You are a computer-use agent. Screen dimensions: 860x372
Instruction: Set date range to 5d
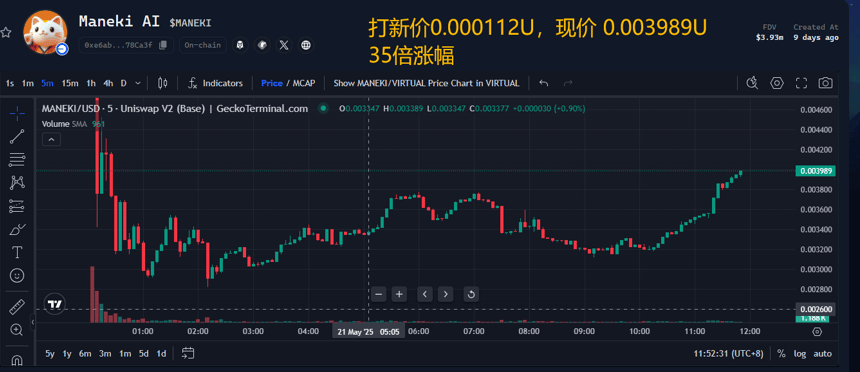coord(144,354)
